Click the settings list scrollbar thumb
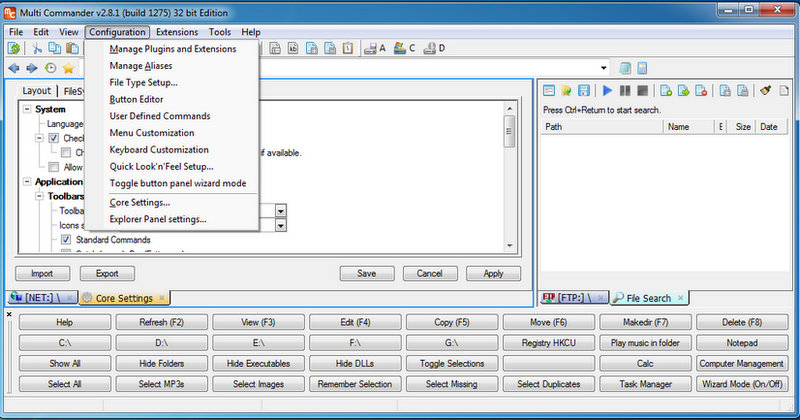 (x=509, y=131)
